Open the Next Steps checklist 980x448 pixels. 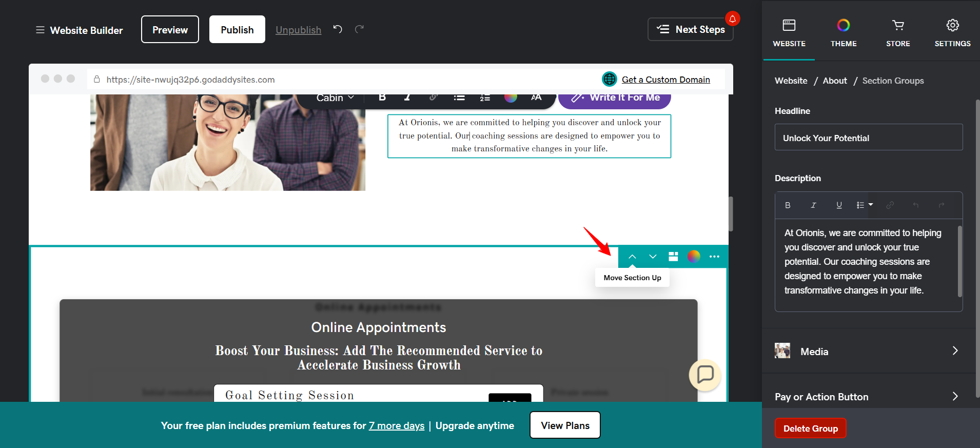click(x=691, y=29)
